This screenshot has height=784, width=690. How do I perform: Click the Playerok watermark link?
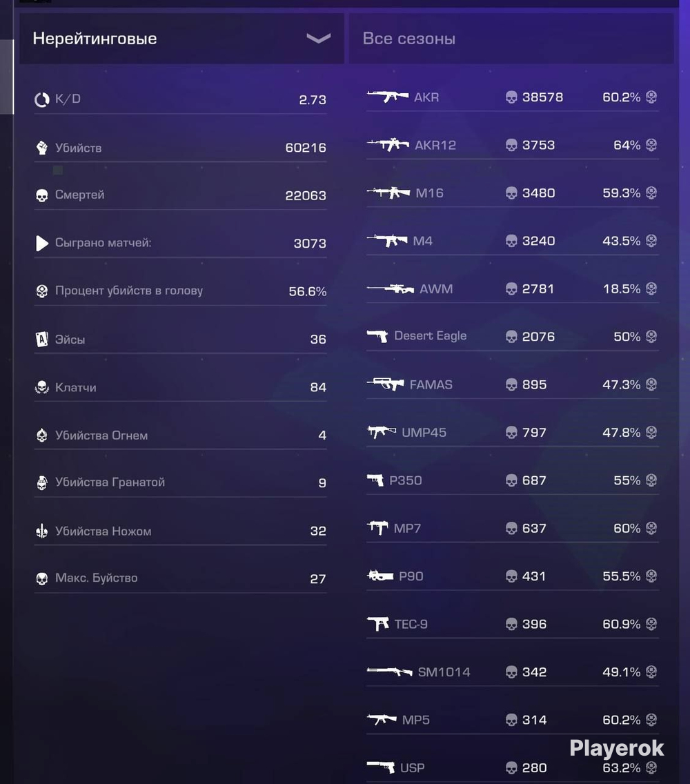pos(616,749)
